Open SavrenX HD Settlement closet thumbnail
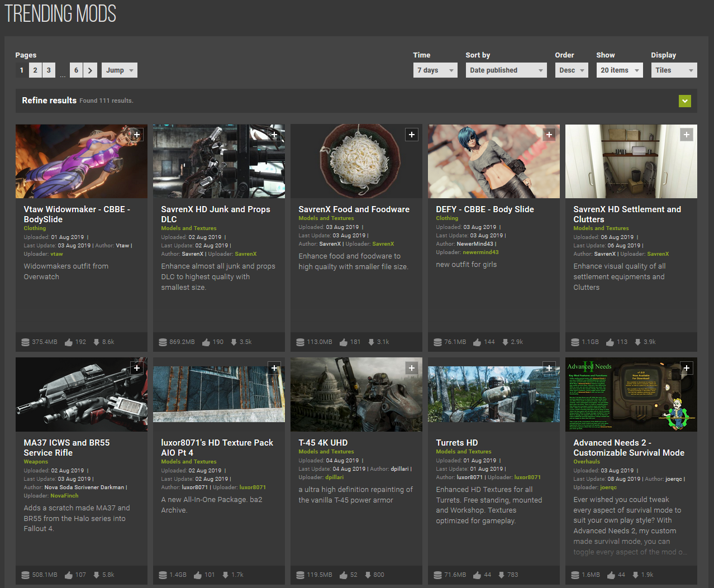Image resolution: width=714 pixels, height=588 pixels. tap(631, 161)
